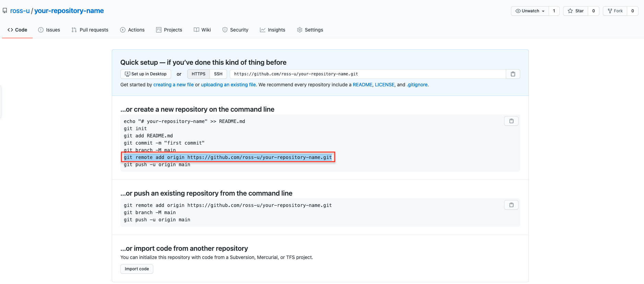Click the highlighted git remote add origin line
This screenshot has height=284, width=644.
[x=228, y=157]
